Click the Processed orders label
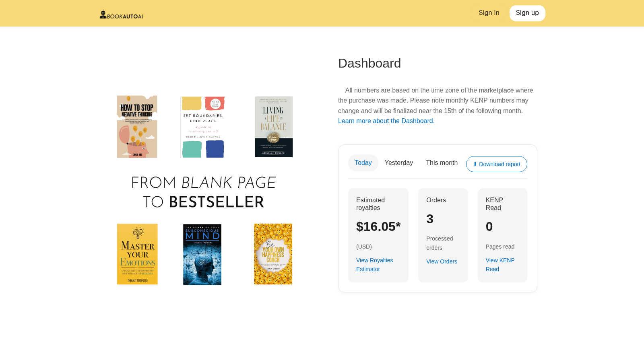 (440, 243)
